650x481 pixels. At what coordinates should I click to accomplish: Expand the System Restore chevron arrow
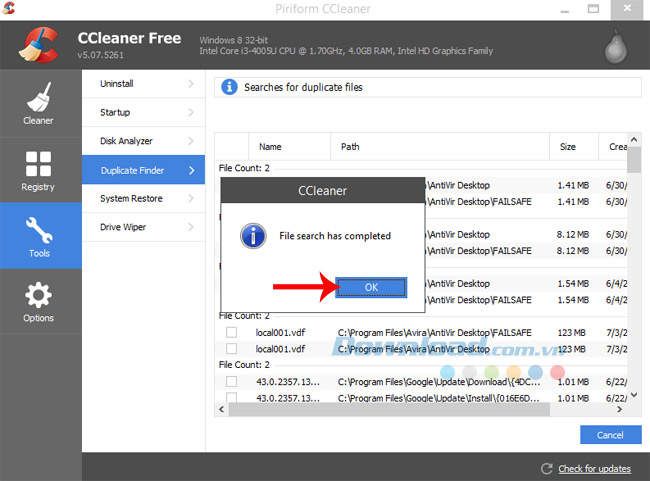[191, 198]
